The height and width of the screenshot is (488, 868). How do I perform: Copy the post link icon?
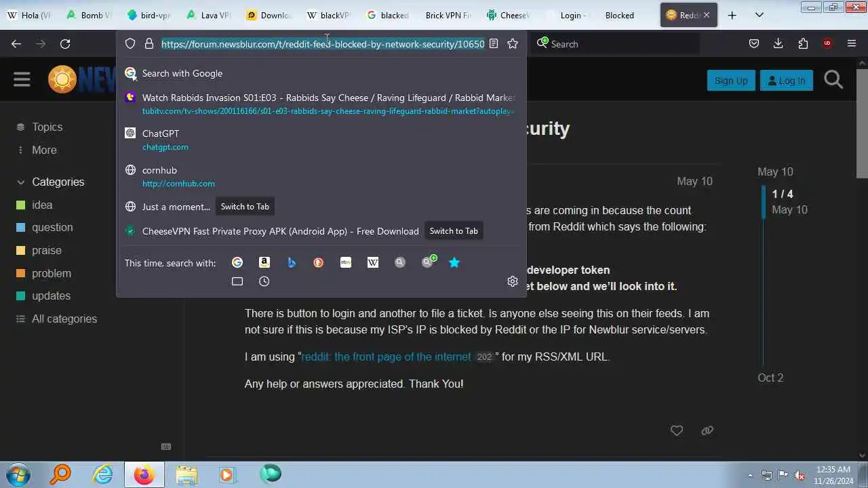707,430
